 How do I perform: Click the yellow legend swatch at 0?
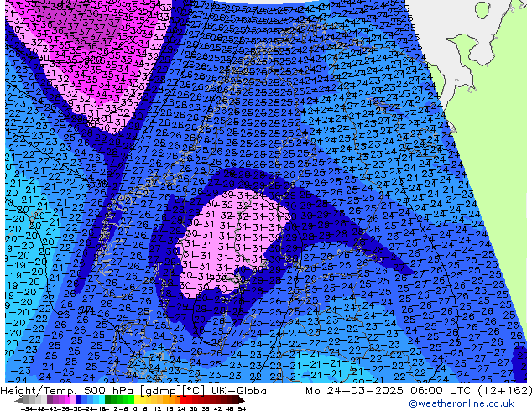click(137, 400)
